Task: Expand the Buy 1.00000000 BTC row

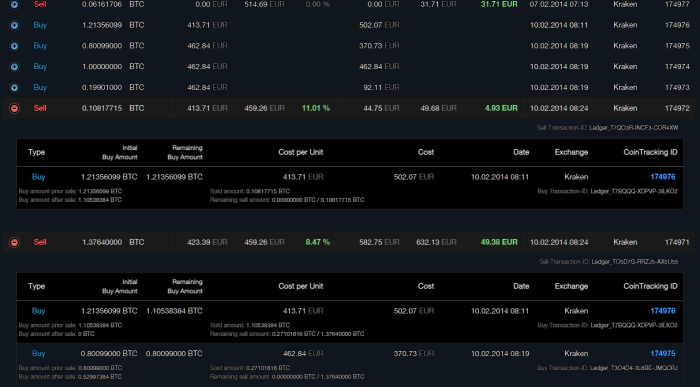Action: coord(14,67)
